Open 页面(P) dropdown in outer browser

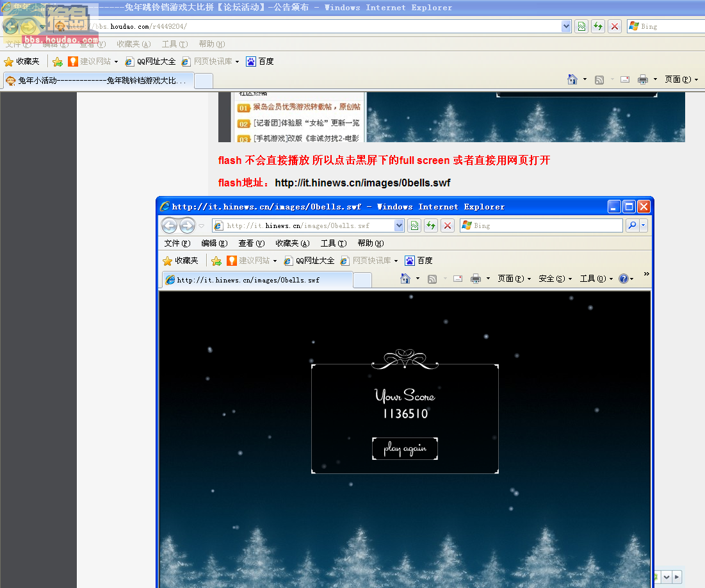[x=681, y=79]
